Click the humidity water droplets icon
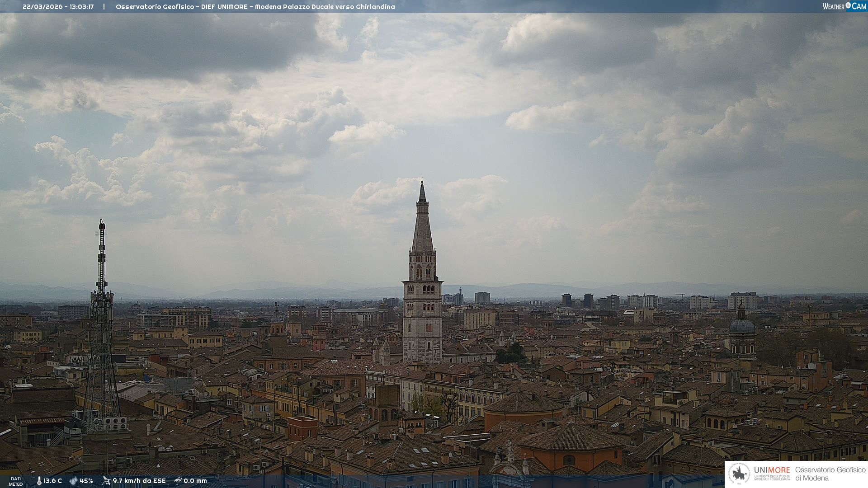 (73, 481)
